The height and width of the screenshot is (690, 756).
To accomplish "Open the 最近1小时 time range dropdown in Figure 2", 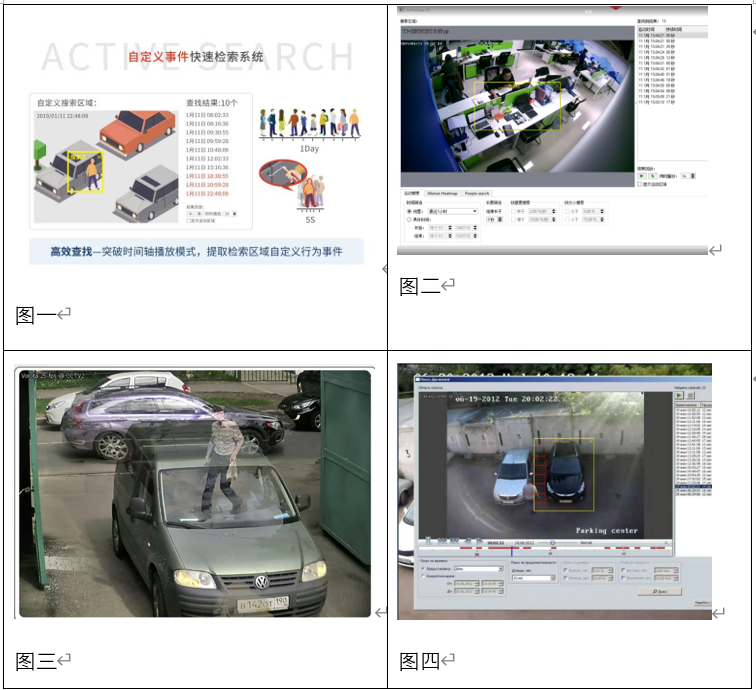I will [451, 211].
